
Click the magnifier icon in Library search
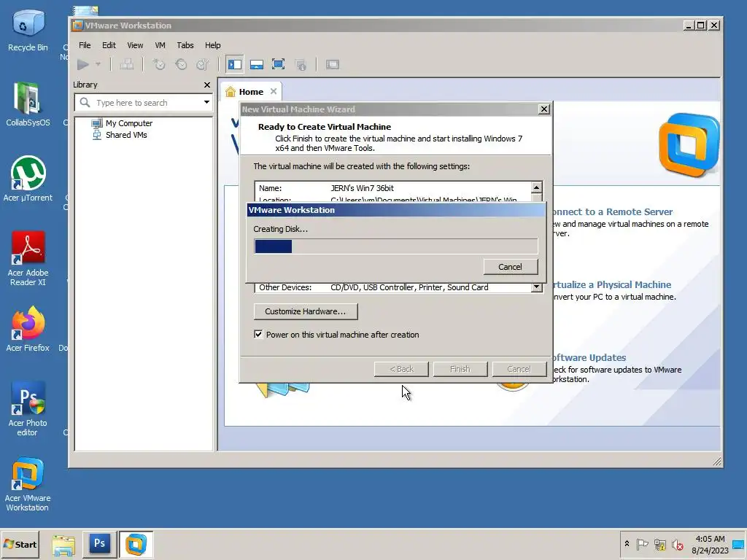point(85,102)
